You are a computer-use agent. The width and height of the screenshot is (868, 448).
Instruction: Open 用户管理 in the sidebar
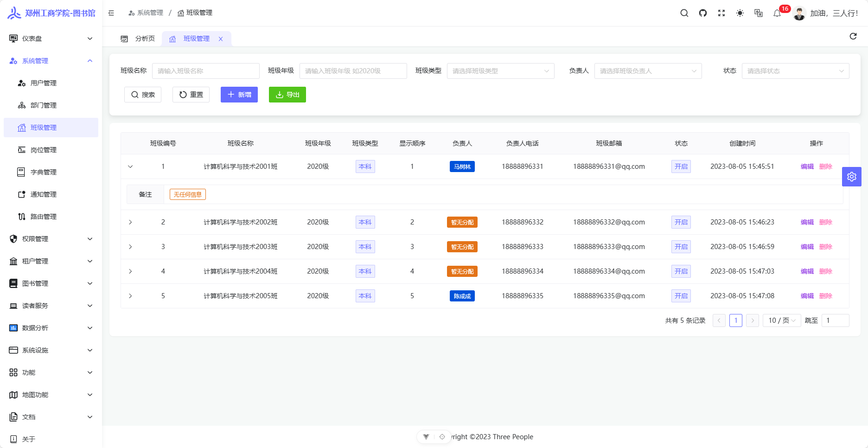(x=51, y=83)
